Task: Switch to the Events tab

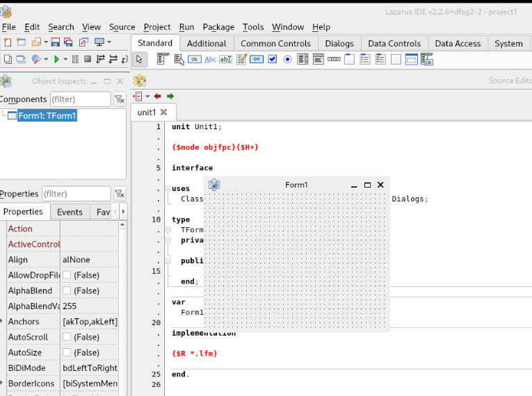Action: [x=70, y=212]
